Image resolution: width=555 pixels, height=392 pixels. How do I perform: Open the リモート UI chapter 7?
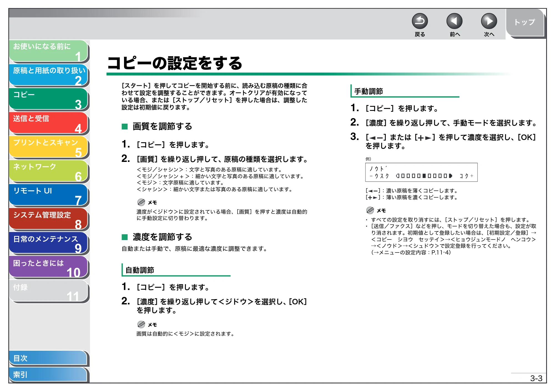tap(49, 195)
